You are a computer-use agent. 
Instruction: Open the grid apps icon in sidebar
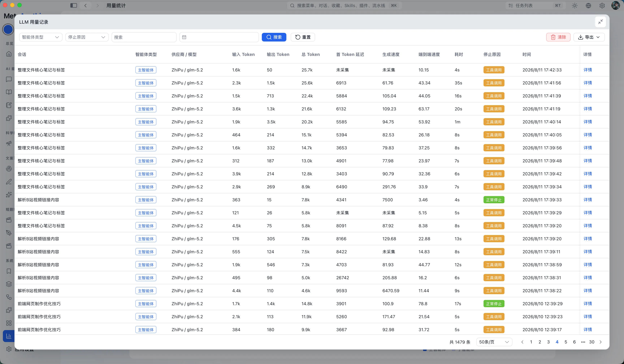pos(9,323)
